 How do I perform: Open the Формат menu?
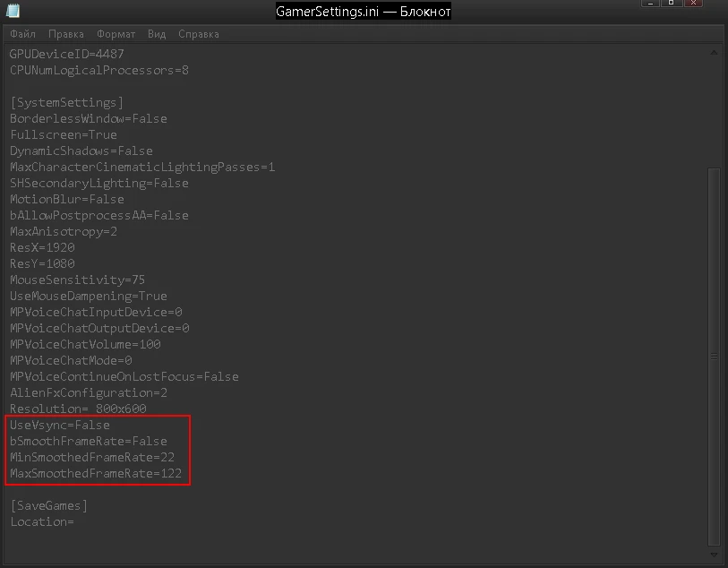click(116, 34)
